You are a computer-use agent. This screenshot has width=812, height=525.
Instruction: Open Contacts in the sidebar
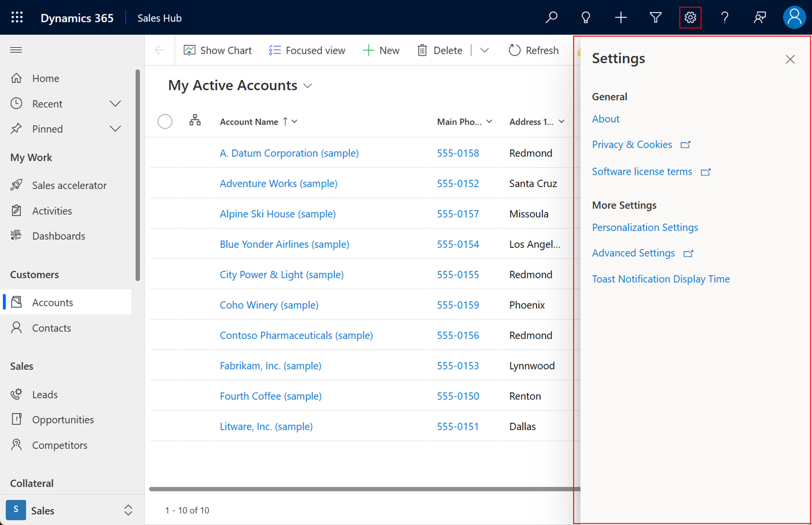tap(65, 328)
